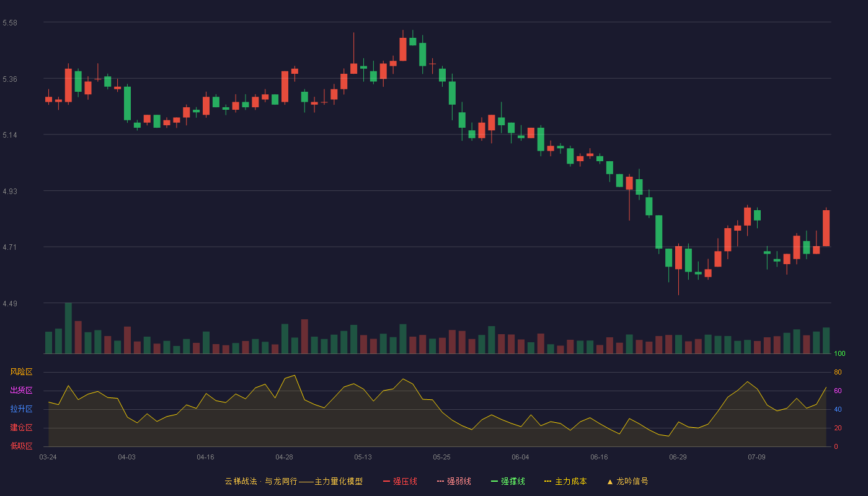Toggle the green 强撑线 legend entry
The width and height of the screenshot is (868, 496).
[508, 481]
